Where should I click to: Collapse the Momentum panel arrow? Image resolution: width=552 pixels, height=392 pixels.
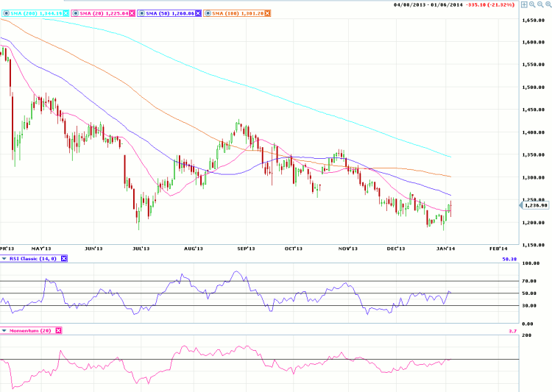(4, 331)
